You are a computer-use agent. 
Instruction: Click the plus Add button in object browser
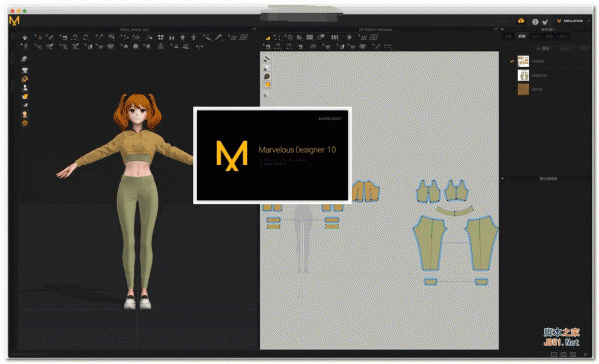pos(543,49)
